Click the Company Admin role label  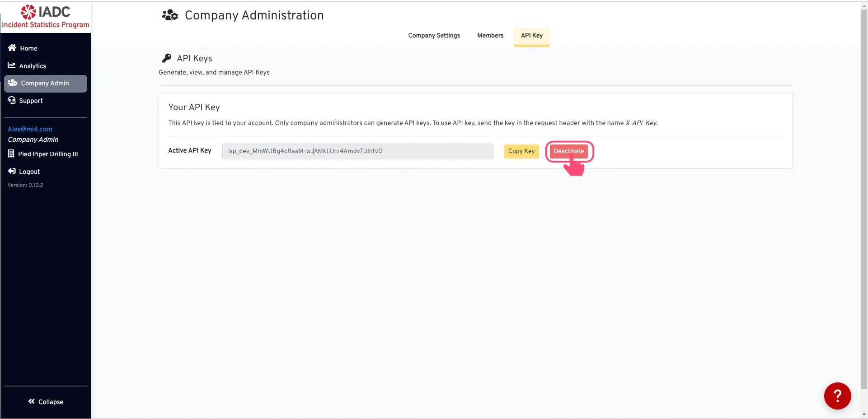33,140
